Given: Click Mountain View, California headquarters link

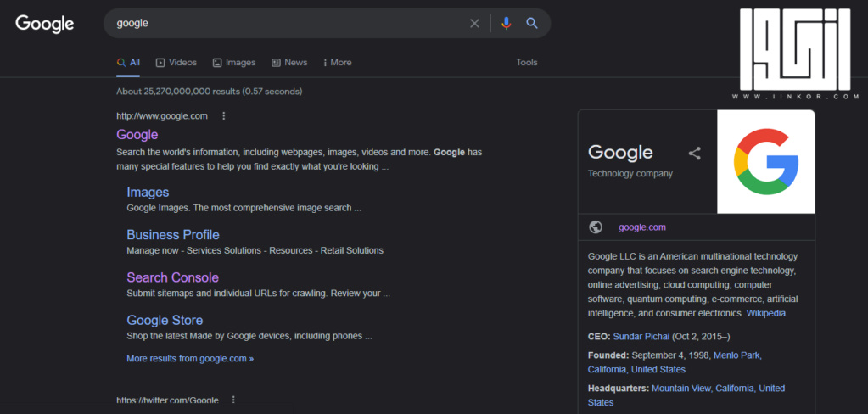Looking at the screenshot, I should coord(686,395).
